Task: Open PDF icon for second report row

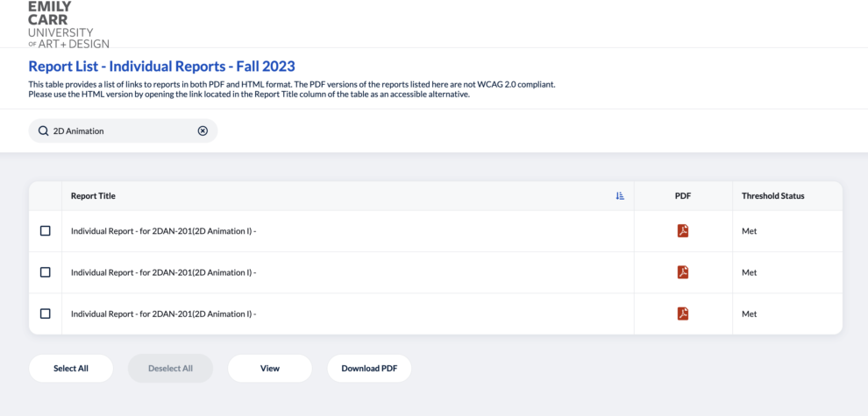Action: [682, 272]
